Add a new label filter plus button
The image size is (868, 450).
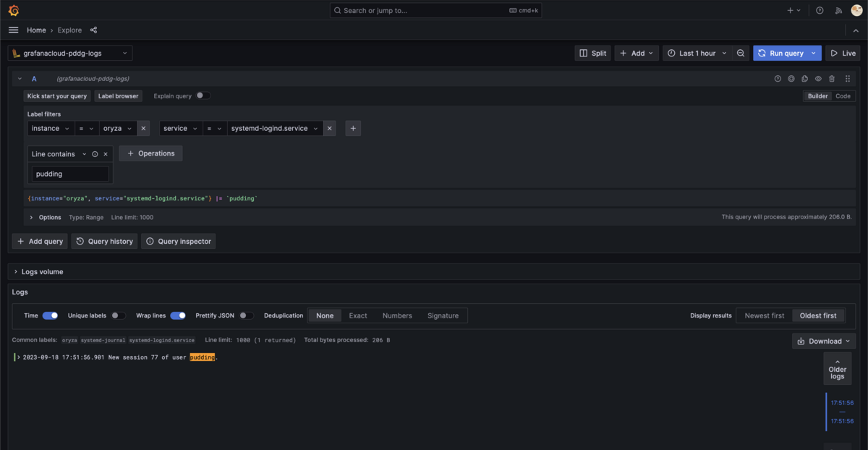353,128
